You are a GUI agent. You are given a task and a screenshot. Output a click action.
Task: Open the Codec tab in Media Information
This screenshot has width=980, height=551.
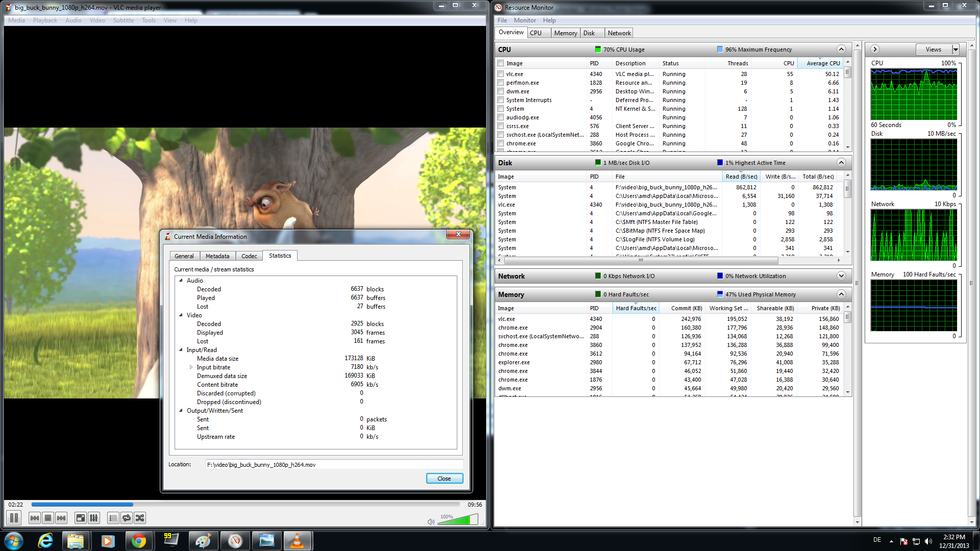tap(249, 256)
